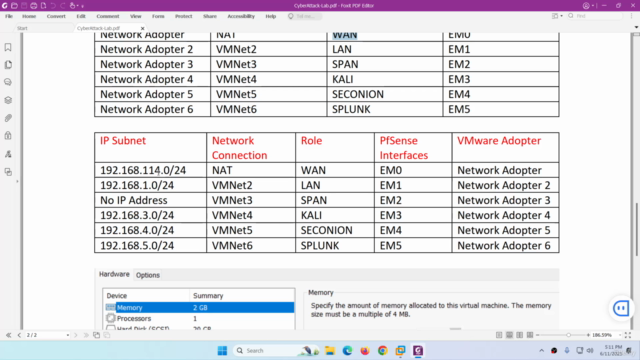Screen dimensions: 640x360
Task: Click the Open folder icon in quick access toolbar
Action: point(14,6)
